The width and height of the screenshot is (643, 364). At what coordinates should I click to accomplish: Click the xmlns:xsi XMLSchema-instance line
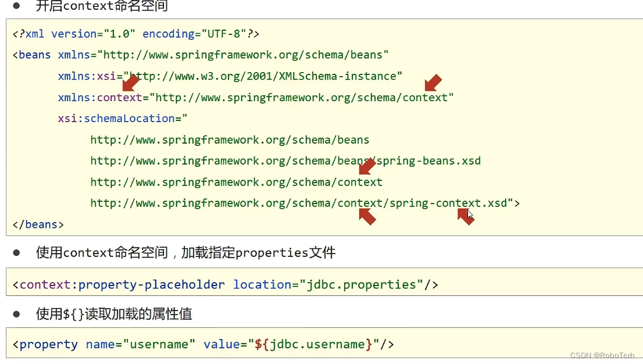click(x=230, y=76)
